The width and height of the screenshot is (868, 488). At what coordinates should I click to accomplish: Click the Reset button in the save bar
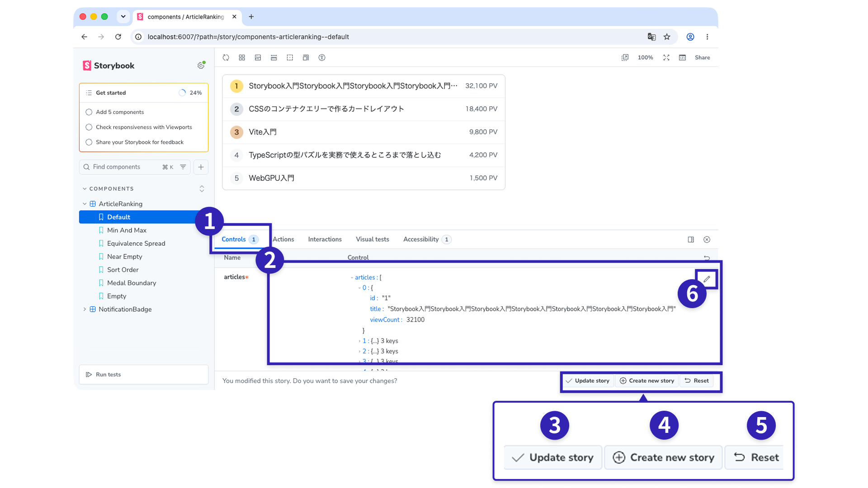[x=697, y=381]
